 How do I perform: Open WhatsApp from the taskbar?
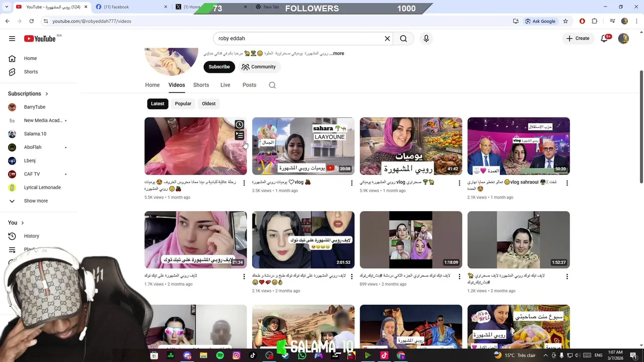[302, 355]
